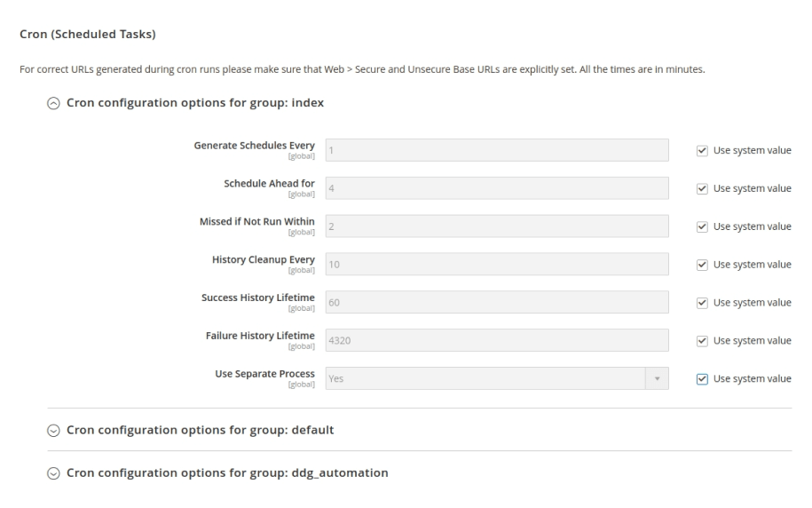
Task: Toggle Use system value for Missed if Not Run Within
Action: [x=704, y=226]
